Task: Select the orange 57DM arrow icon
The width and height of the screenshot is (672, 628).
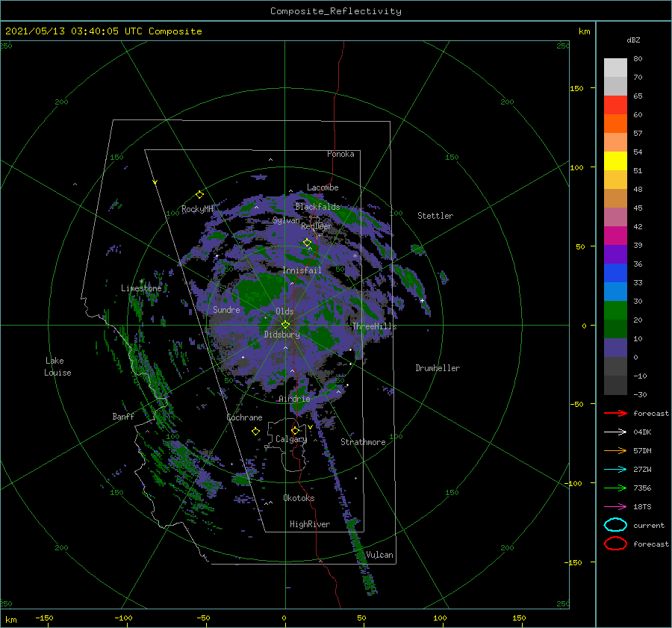Action: tap(615, 450)
